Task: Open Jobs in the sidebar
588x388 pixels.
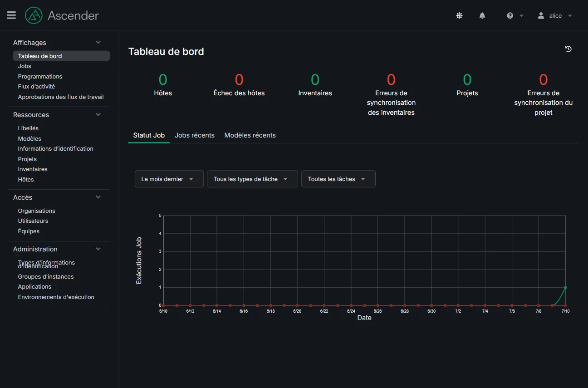Action: tap(24, 66)
